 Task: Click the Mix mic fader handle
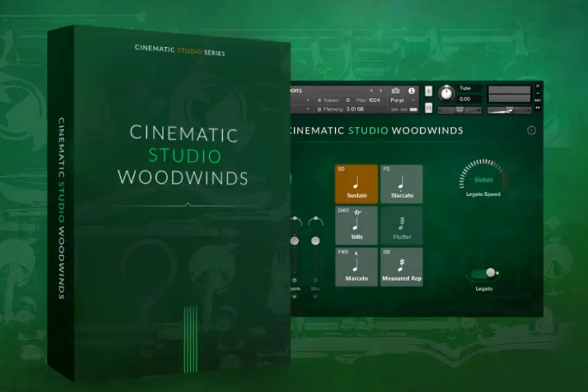point(316,241)
